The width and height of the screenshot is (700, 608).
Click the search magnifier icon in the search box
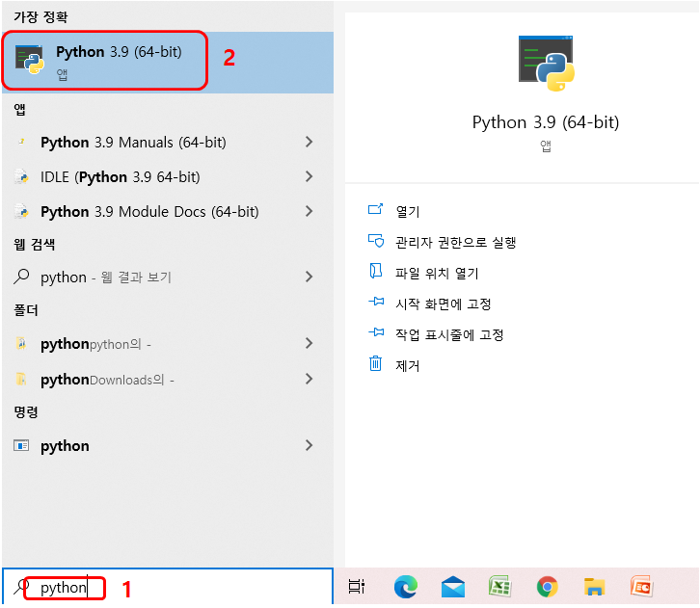click(20, 587)
